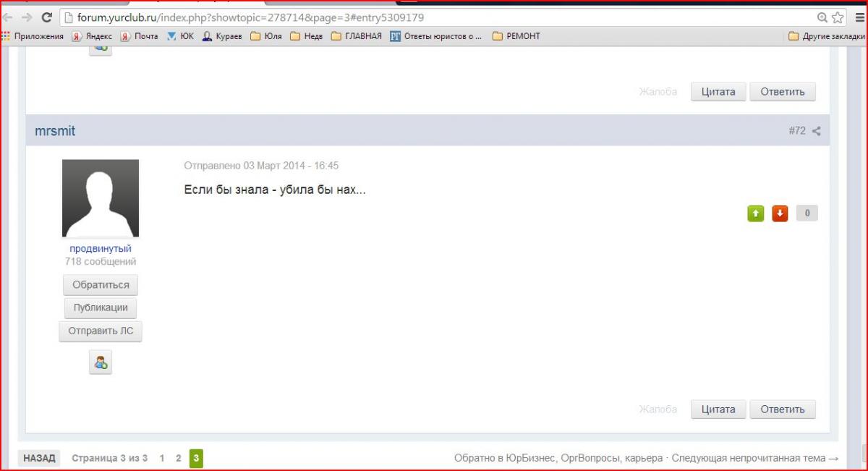Image resolution: width=868 pixels, height=471 pixels.
Task: Click the browser forward arrow
Action: 27,17
